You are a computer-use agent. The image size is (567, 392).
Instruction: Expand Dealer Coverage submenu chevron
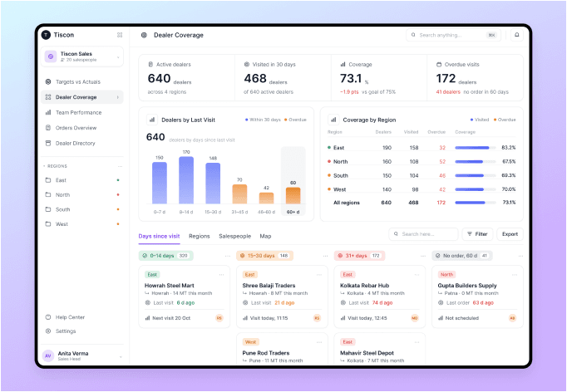[117, 97]
